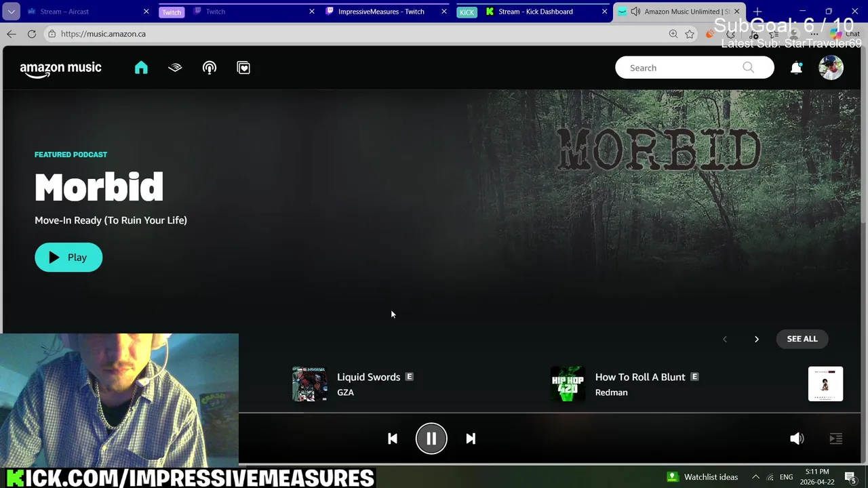Image resolution: width=868 pixels, height=488 pixels.
Task: Switch to Stream - Kick Dashboard tab
Action: click(x=546, y=12)
